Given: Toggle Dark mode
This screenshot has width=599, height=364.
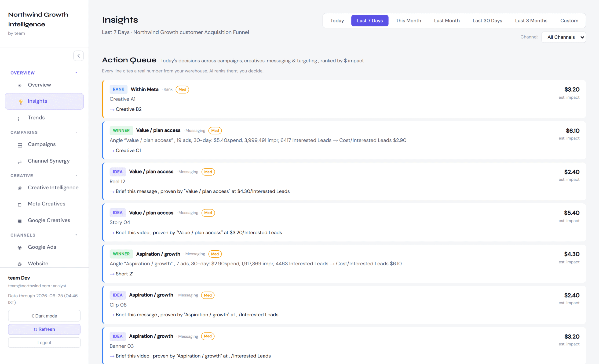Looking at the screenshot, I should (44, 316).
